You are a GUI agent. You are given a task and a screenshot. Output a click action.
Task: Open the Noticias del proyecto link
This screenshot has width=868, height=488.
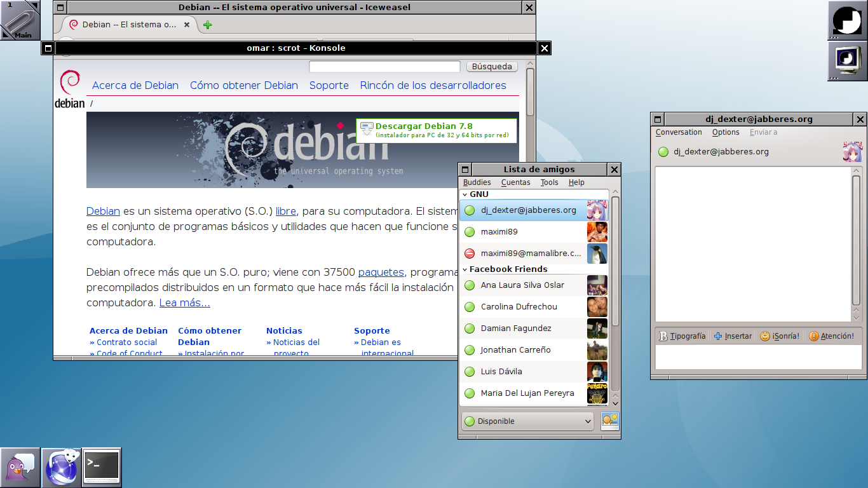click(x=296, y=348)
